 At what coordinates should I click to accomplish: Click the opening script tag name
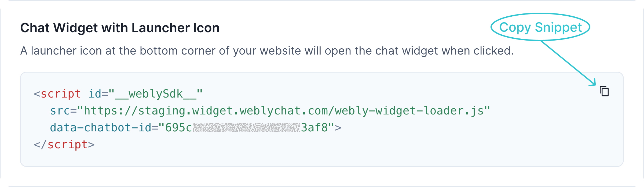click(61, 94)
